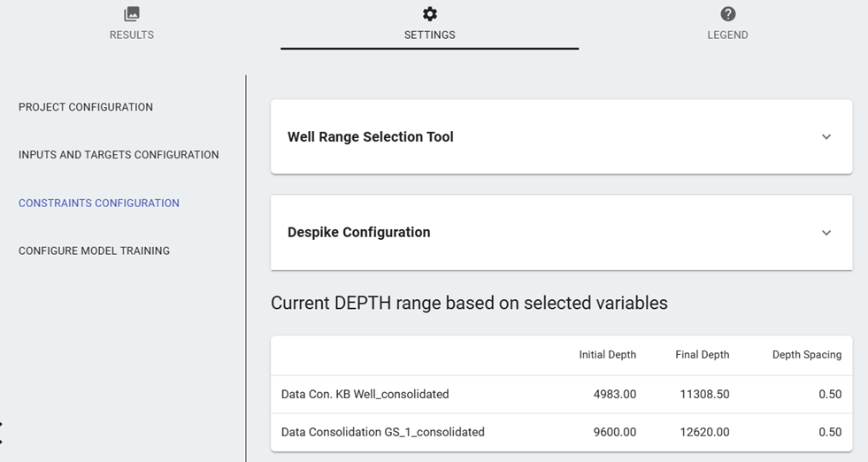The image size is (868, 462).
Task: Open Configure Model Training section
Action: pyautogui.click(x=94, y=250)
